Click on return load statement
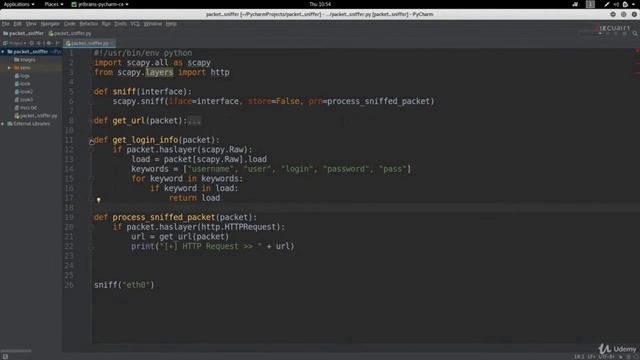This screenshot has width=640, height=360. point(194,198)
